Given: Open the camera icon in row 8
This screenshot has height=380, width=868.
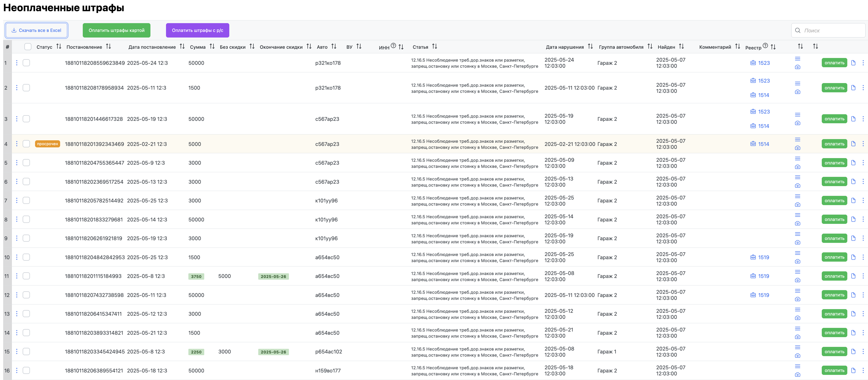Looking at the screenshot, I should [797, 224].
